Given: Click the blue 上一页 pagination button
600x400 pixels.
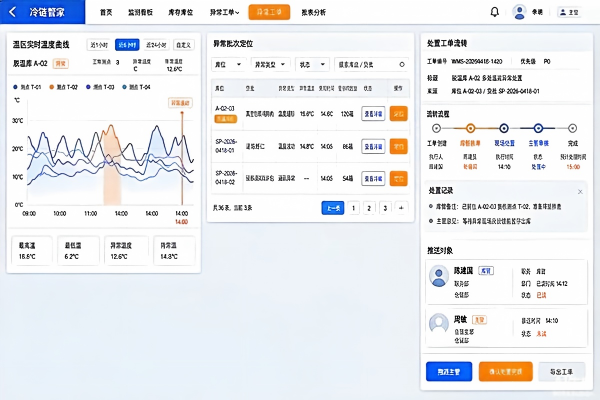Looking at the screenshot, I should [x=333, y=208].
